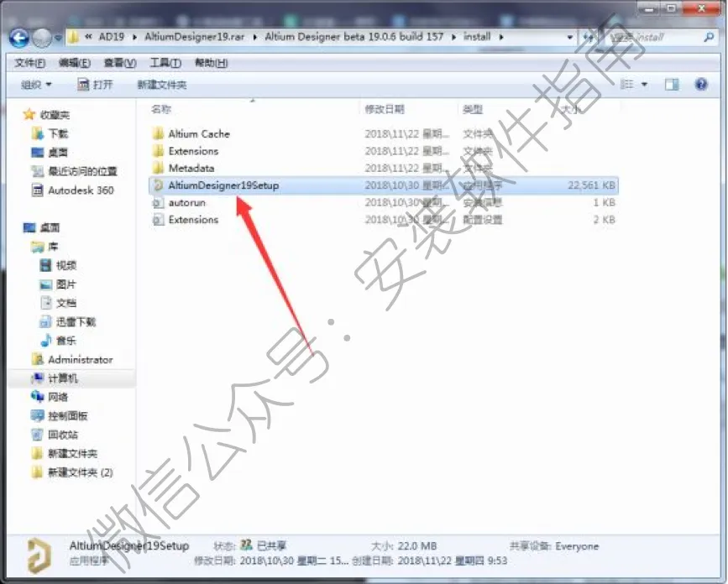The width and height of the screenshot is (728, 584).
Task: Open the address bar history dropdown
Action: tap(569, 37)
